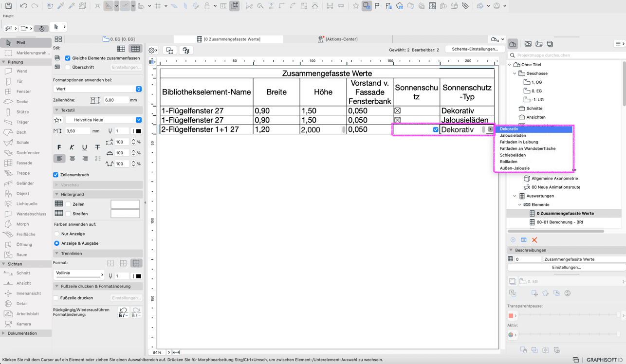
Task: Underline the selected text
Action: coord(85,147)
